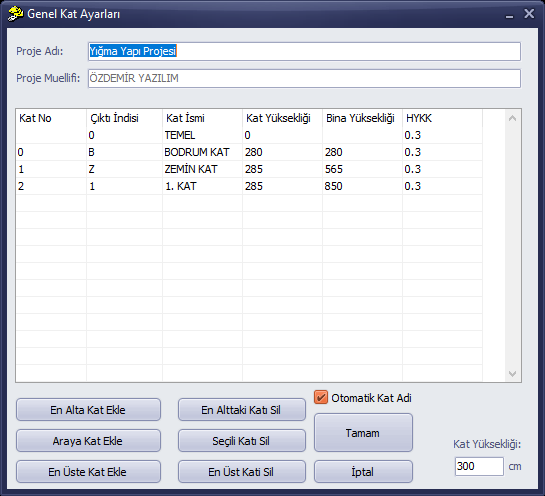Click En Üste Kat Ekle button
Image resolution: width=545 pixels, height=496 pixels.
click(88, 472)
